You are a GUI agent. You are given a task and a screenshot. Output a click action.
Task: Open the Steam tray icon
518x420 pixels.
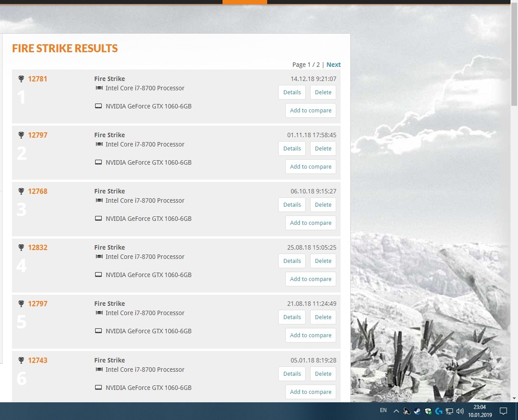(x=418, y=411)
